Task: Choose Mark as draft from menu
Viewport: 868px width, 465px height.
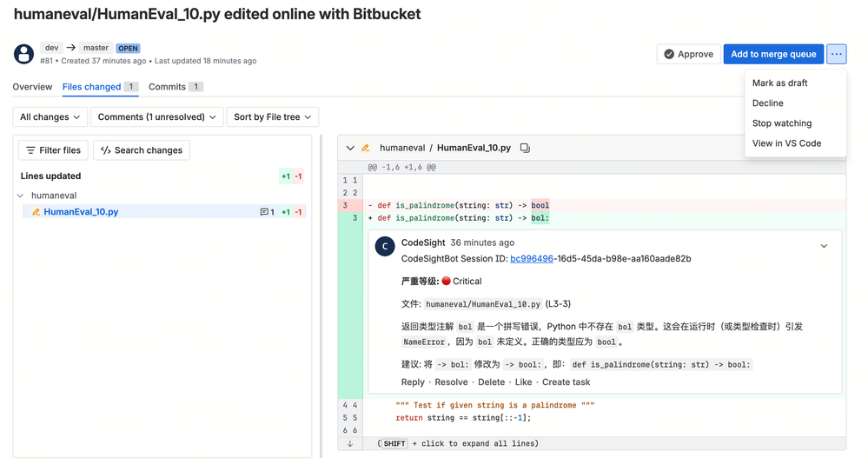Action: (779, 83)
